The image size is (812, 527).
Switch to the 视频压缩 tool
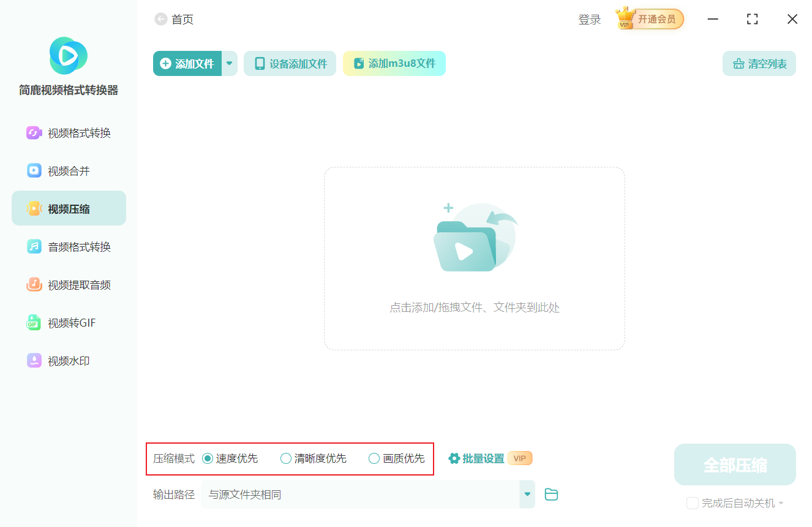click(68, 208)
